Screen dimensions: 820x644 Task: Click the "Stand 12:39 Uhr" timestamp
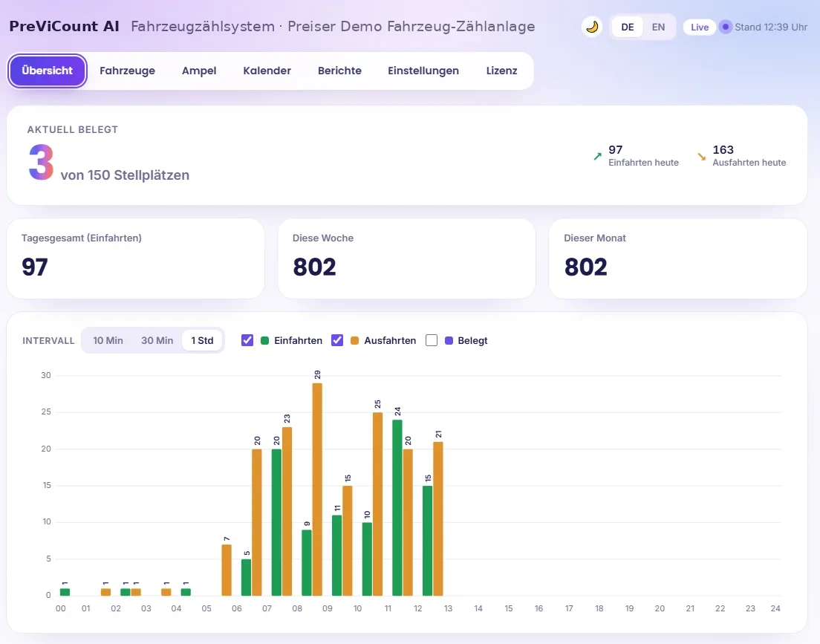(771, 27)
